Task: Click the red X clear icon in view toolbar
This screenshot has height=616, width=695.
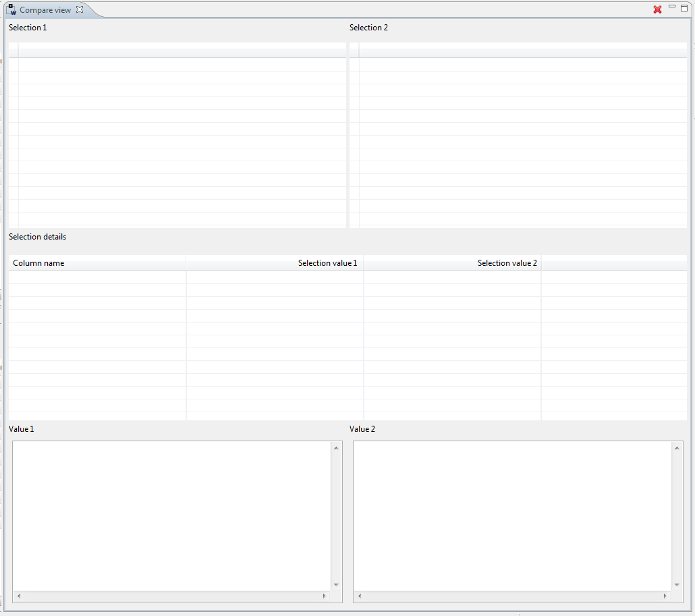Action: click(657, 9)
